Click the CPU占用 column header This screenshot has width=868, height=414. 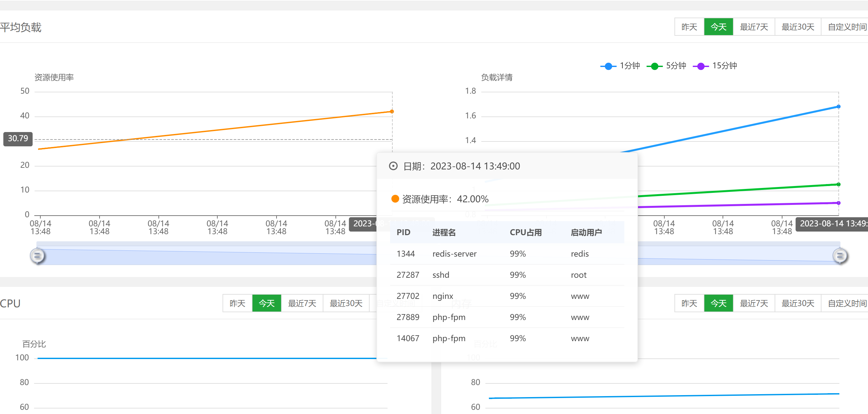pos(526,233)
